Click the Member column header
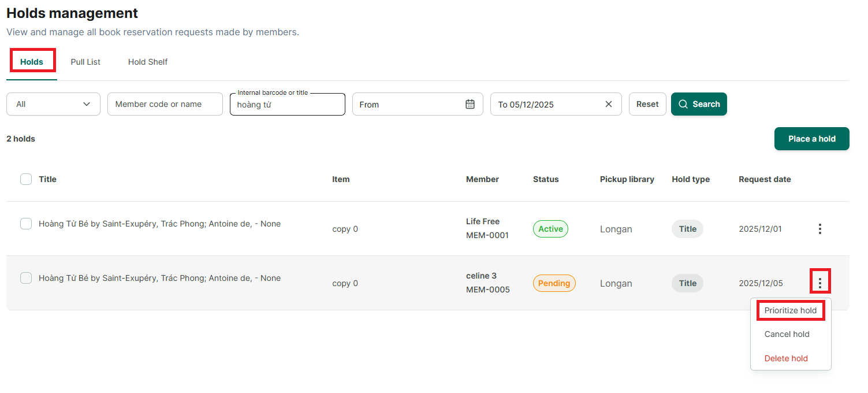This screenshot has width=868, height=393. [x=482, y=179]
